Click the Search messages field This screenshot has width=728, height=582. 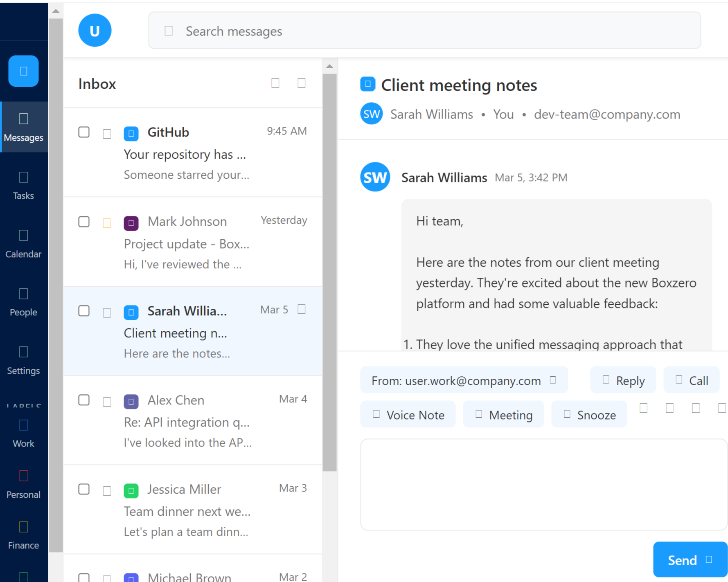[x=424, y=31]
